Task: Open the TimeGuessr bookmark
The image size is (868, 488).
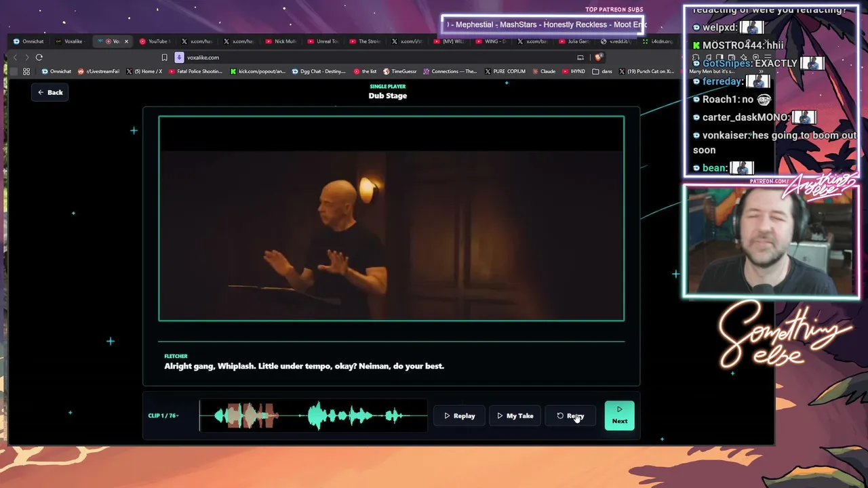Action: pos(400,71)
